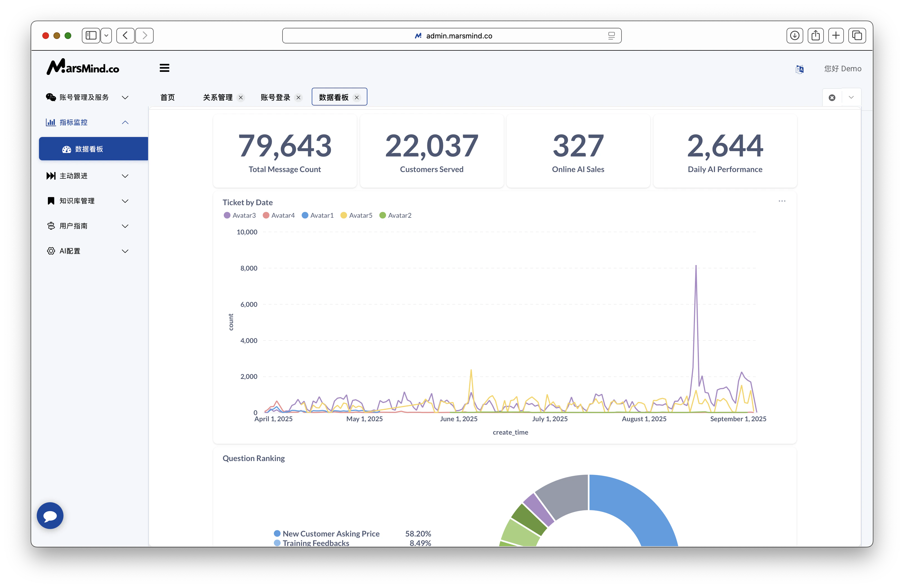Open the chat support bubble
904x588 pixels.
50,515
